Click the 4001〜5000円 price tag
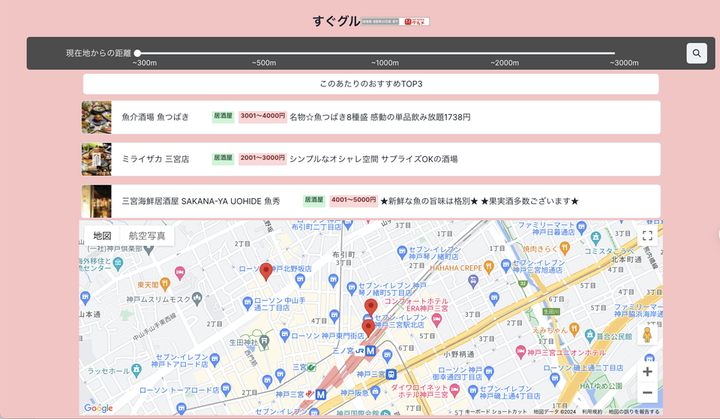The height and width of the screenshot is (419, 720). (x=354, y=200)
